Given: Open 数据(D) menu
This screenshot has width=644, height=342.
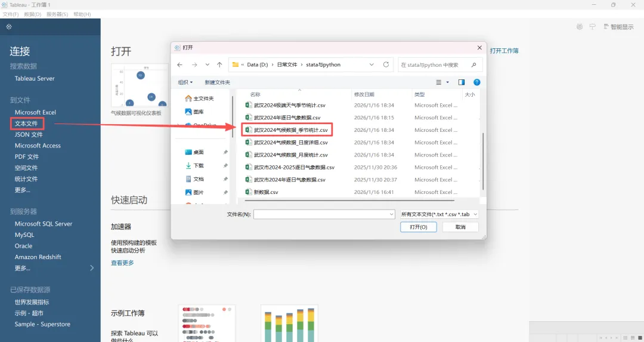Looking at the screenshot, I should (x=32, y=14).
